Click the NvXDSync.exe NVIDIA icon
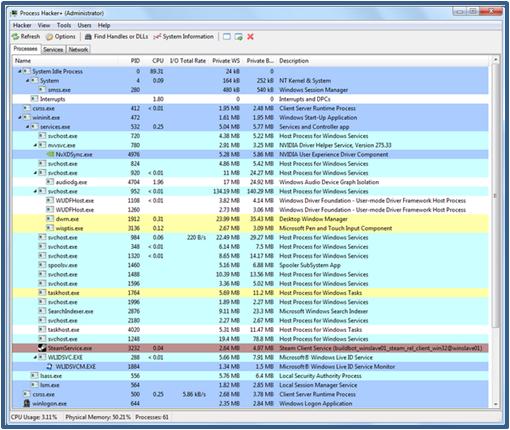The width and height of the screenshot is (510, 430). (50, 154)
